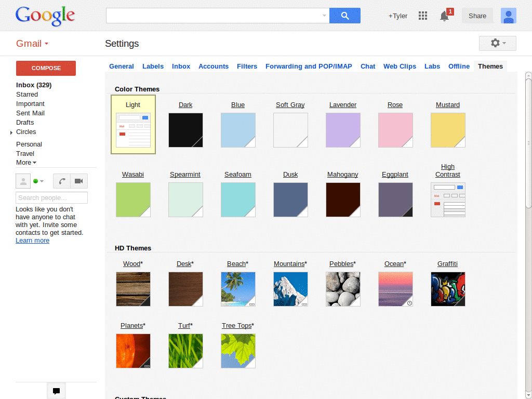Pick the Rose theme swatch

pyautogui.click(x=395, y=130)
